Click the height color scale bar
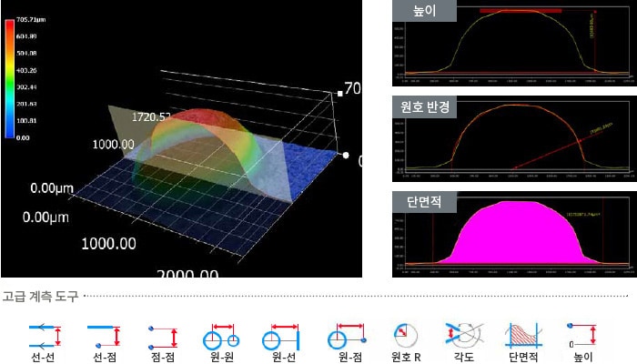The height and width of the screenshot is (364, 637). (x=10, y=79)
